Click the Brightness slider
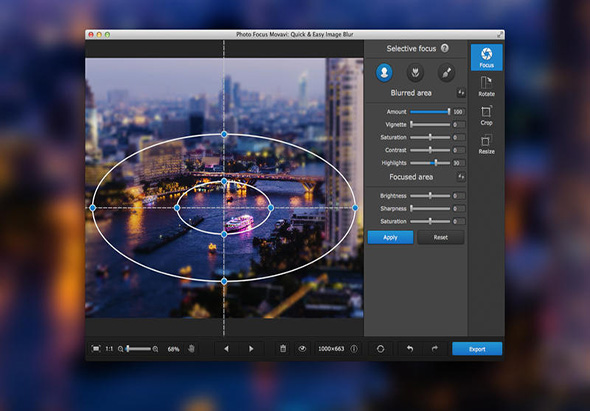This screenshot has width=590, height=411. pos(430,196)
